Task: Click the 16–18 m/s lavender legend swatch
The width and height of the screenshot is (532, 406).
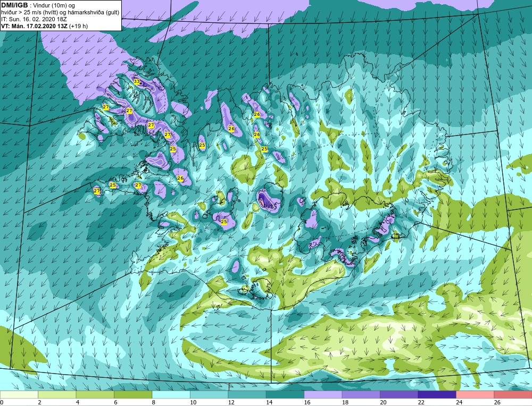Action: 323,395
